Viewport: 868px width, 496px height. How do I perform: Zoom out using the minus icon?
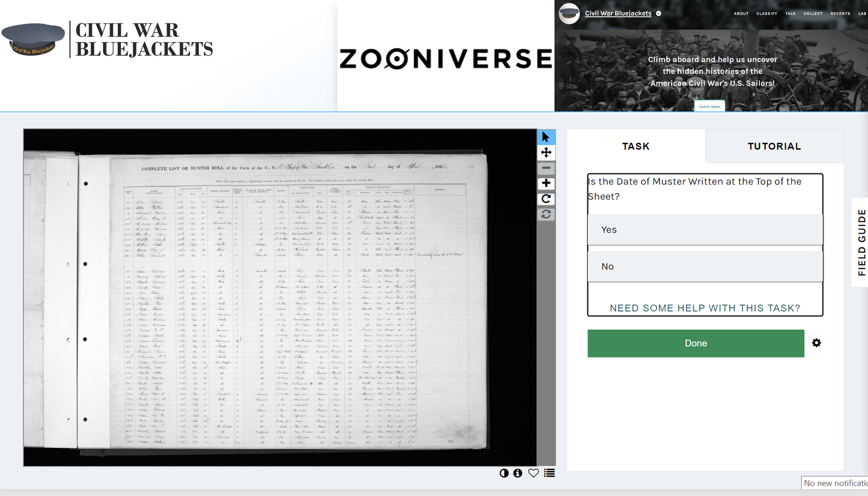[x=546, y=168]
